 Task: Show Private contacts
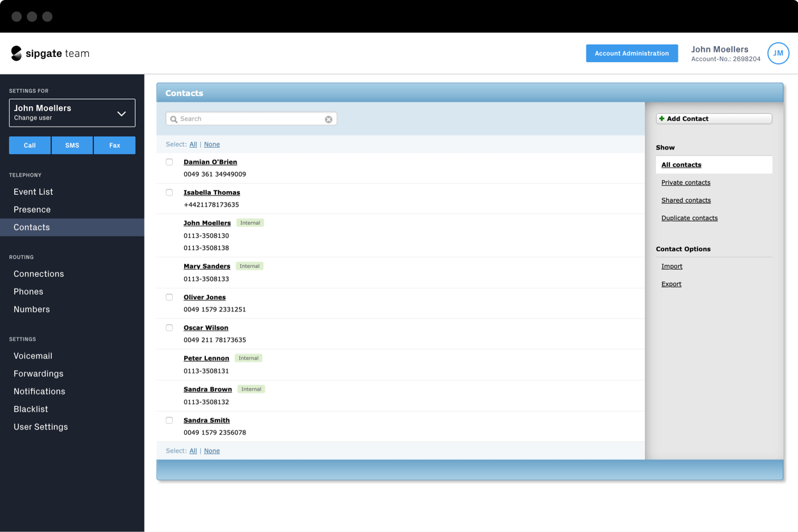coord(686,183)
